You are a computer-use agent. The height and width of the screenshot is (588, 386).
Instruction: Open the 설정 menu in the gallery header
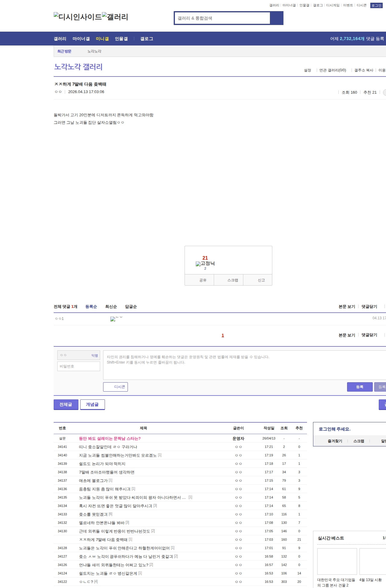307,70
